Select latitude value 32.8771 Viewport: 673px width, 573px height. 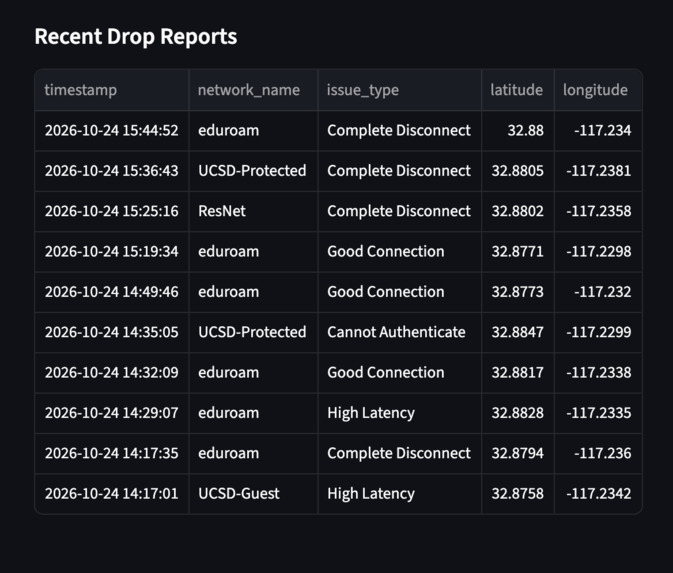tap(518, 252)
